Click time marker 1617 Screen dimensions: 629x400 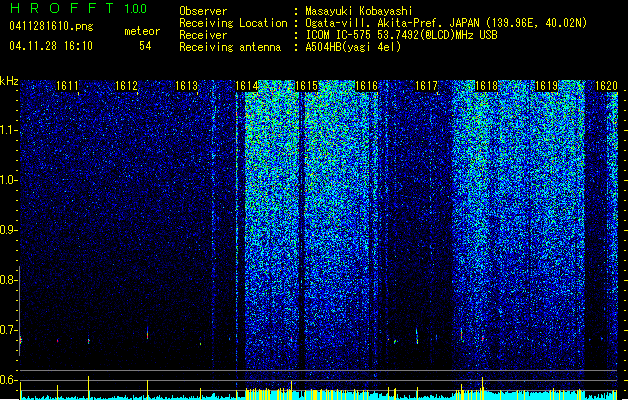(x=426, y=86)
